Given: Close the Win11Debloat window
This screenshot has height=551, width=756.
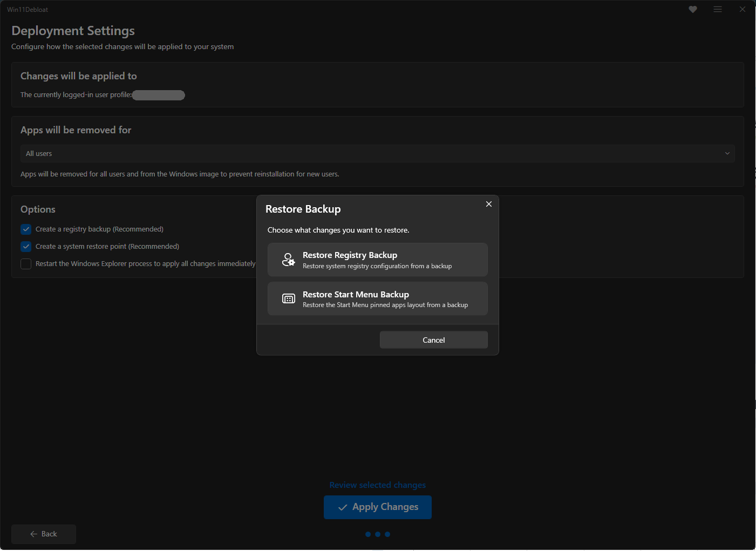Looking at the screenshot, I should tap(743, 9).
